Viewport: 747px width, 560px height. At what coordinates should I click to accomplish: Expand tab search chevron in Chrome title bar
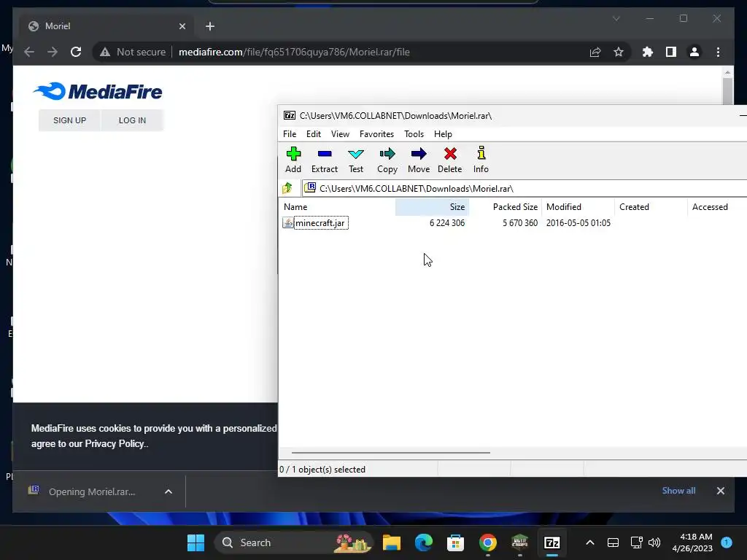click(x=616, y=18)
